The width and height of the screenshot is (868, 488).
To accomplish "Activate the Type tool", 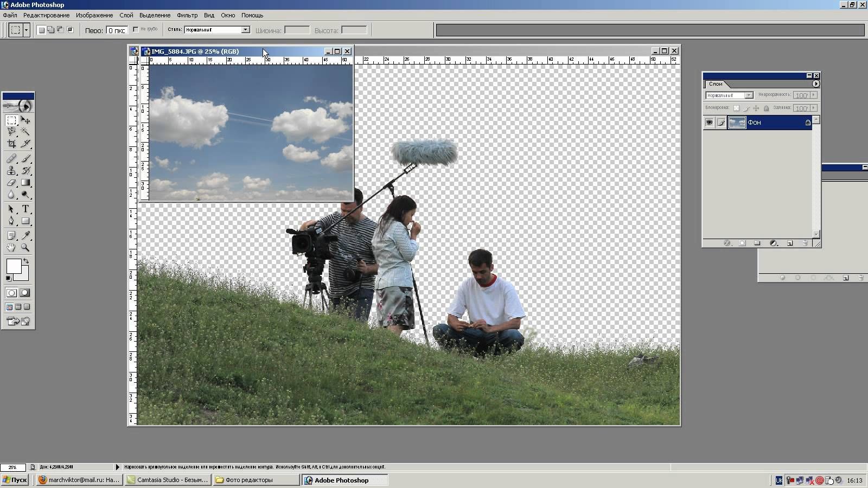I will 25,209.
